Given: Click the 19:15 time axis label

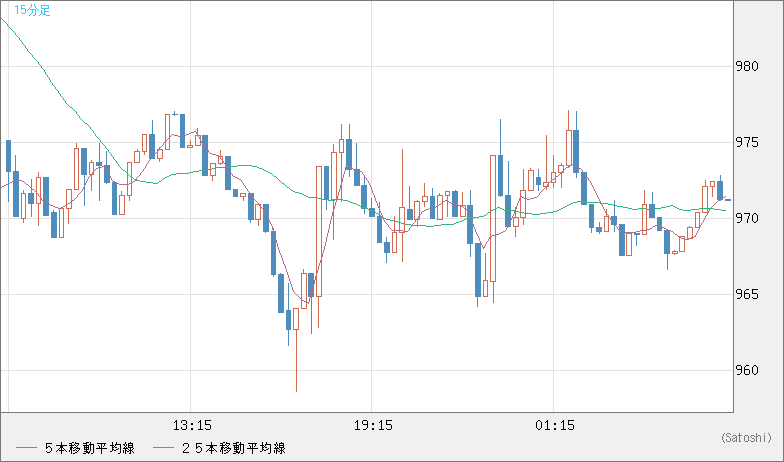Looking at the screenshot, I should tap(373, 426).
